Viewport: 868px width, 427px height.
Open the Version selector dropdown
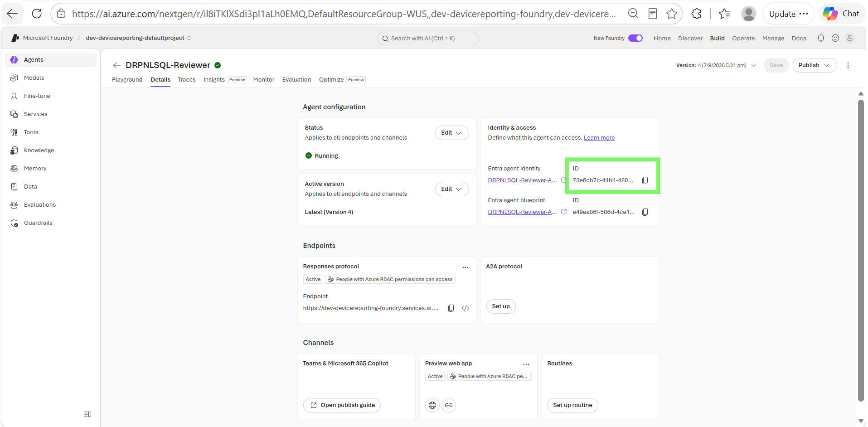tap(716, 65)
